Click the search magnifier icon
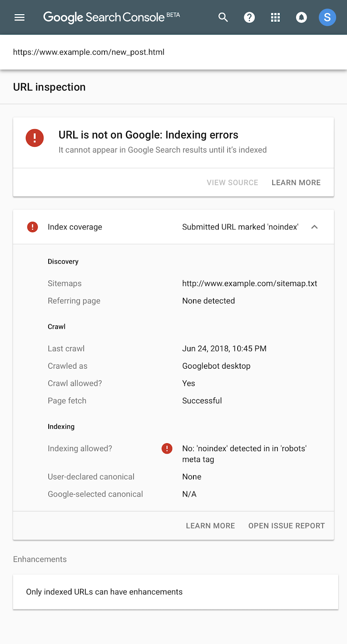This screenshot has width=347, height=644. (x=223, y=17)
